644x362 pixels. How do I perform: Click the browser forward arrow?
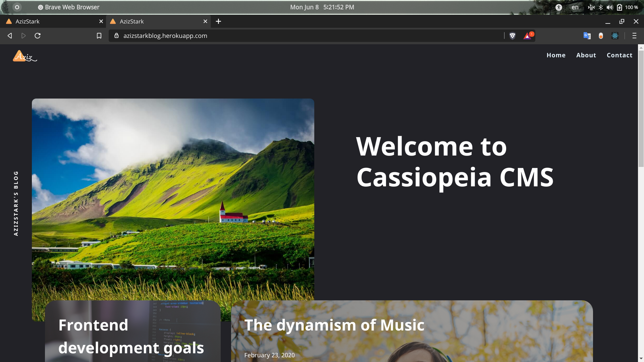(23, 36)
